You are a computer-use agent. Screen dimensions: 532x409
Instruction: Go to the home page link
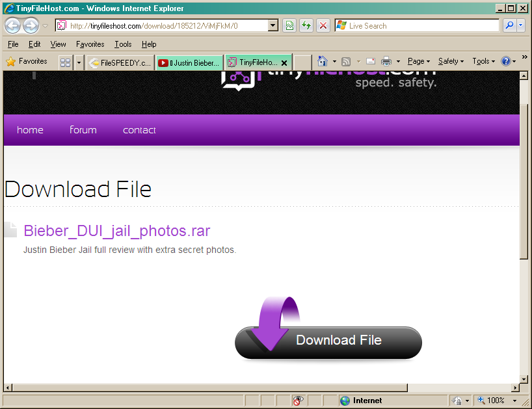(x=30, y=130)
